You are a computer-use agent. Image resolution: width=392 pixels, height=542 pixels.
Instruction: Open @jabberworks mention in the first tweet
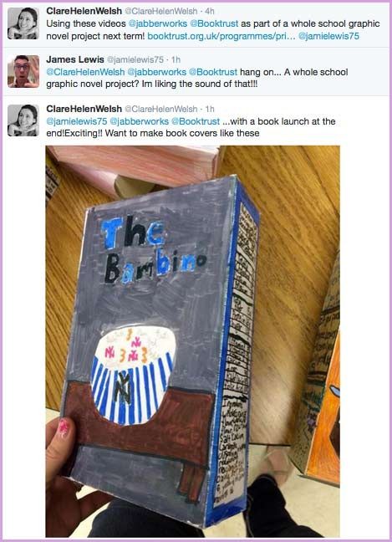[x=157, y=23]
